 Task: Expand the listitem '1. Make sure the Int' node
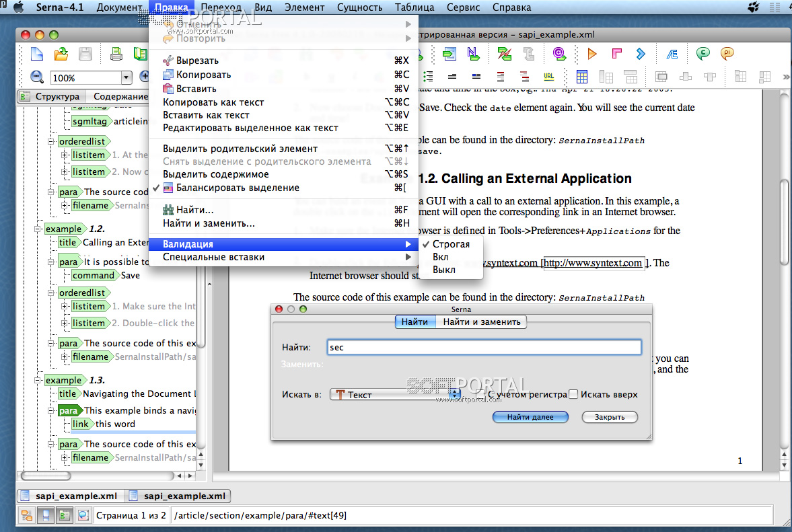[64, 307]
